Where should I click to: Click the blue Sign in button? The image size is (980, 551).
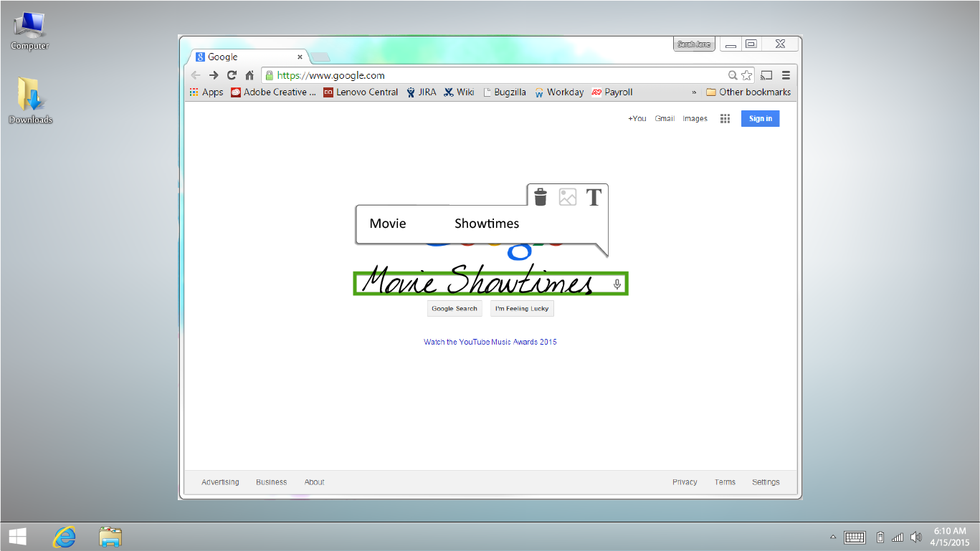[760, 119]
